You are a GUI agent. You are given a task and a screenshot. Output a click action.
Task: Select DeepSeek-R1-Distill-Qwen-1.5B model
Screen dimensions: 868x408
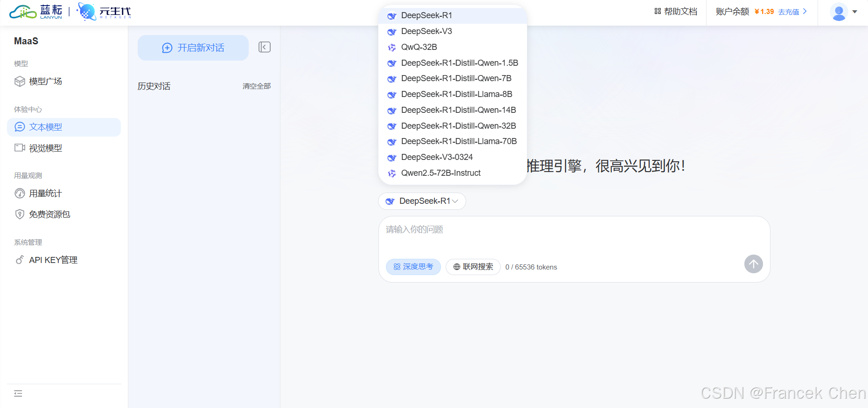[x=453, y=63]
